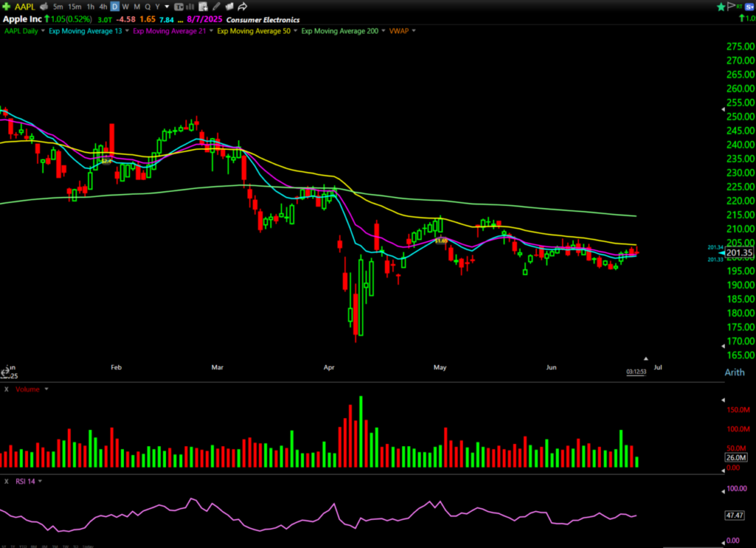The image size is (756, 548).
Task: Click the Exp Moving Average 50 label
Action: [254, 31]
